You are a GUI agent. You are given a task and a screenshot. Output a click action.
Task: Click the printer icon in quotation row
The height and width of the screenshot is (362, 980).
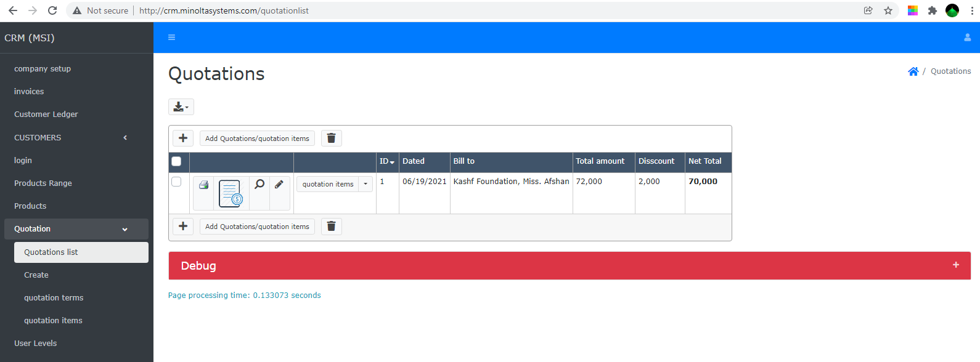click(x=203, y=185)
